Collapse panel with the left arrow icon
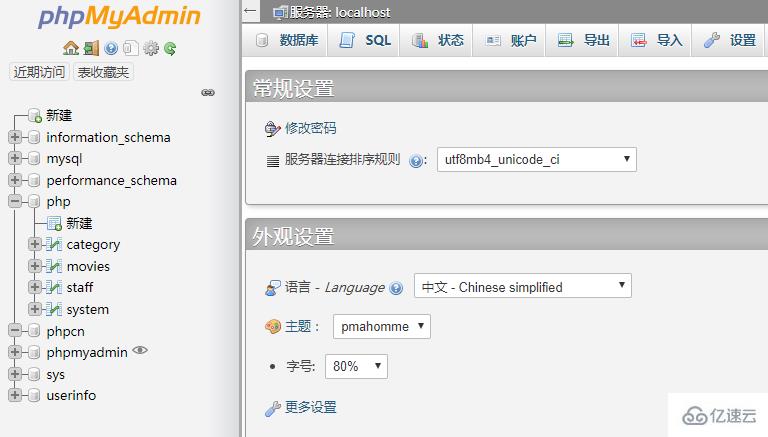Image resolution: width=768 pixels, height=437 pixels. click(250, 10)
